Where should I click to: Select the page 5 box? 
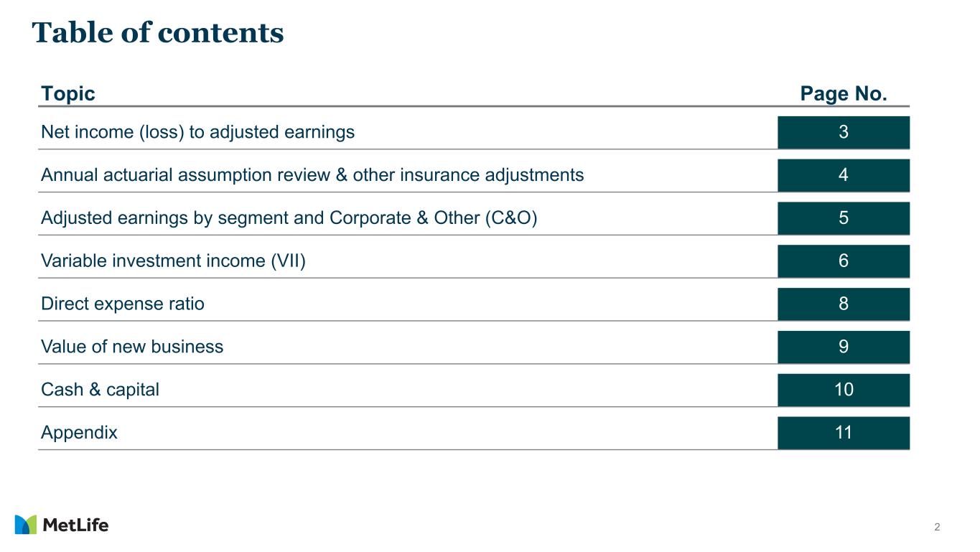tap(843, 218)
